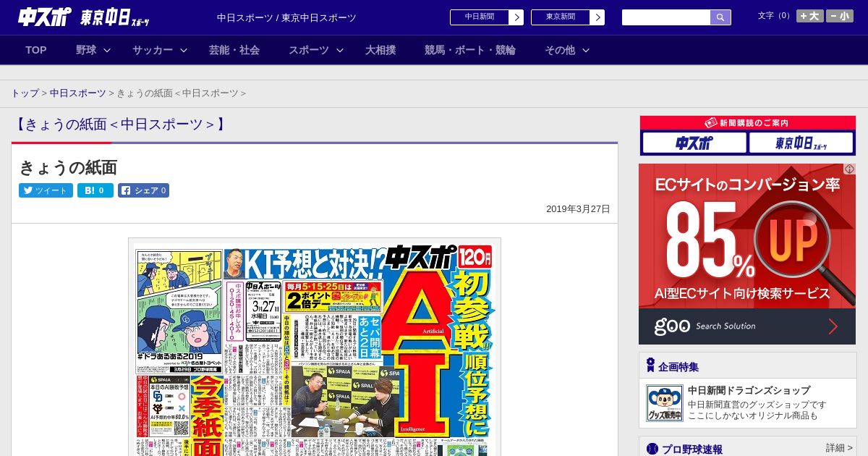Open the newspaper front page image
868x456 pixels.
point(315,347)
